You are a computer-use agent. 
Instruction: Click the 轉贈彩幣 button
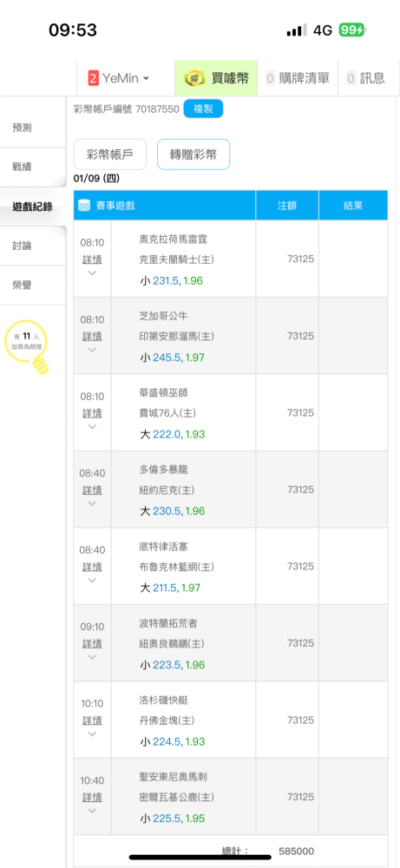tap(193, 155)
